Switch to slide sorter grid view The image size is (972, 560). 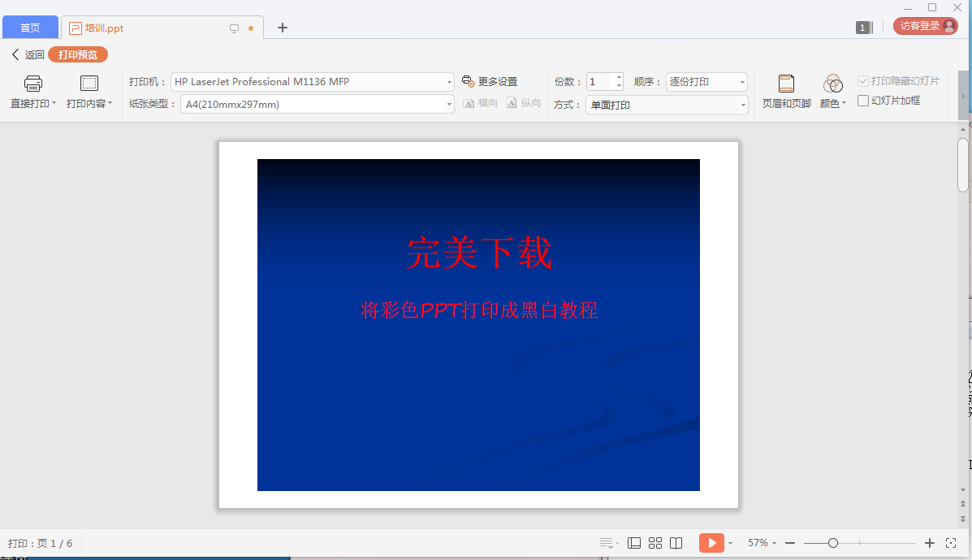pyautogui.click(x=655, y=543)
